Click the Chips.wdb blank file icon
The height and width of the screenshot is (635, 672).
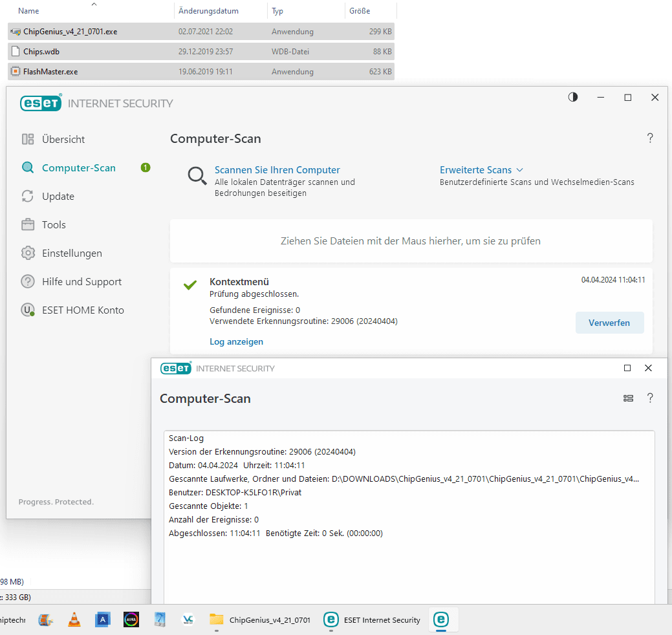pos(16,52)
